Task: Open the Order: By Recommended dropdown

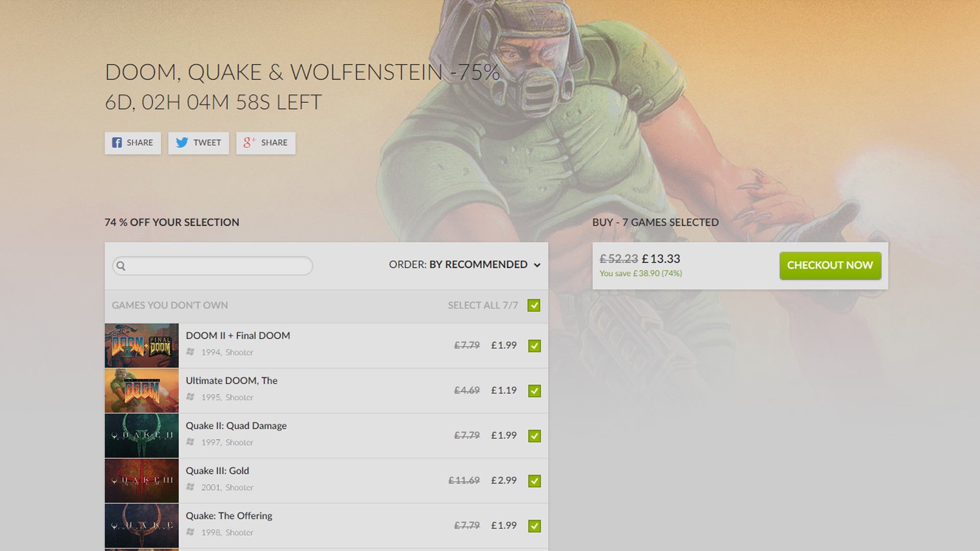Action: pyautogui.click(x=464, y=265)
